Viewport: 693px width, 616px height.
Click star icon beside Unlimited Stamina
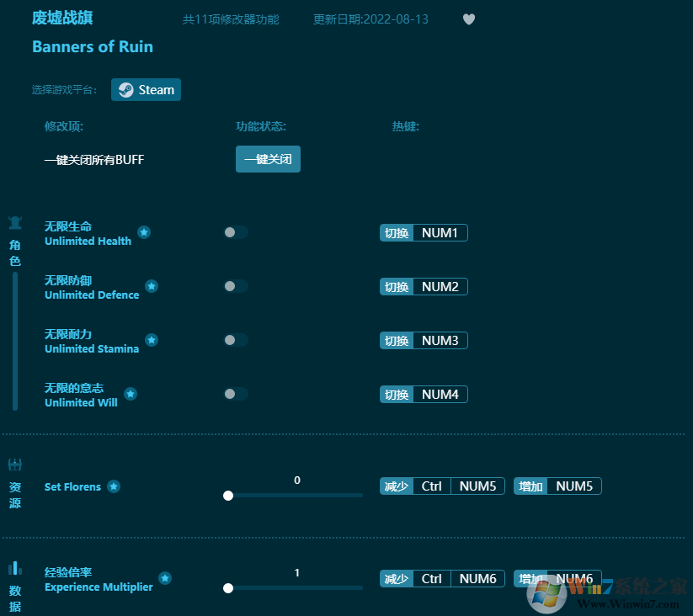[x=152, y=340]
